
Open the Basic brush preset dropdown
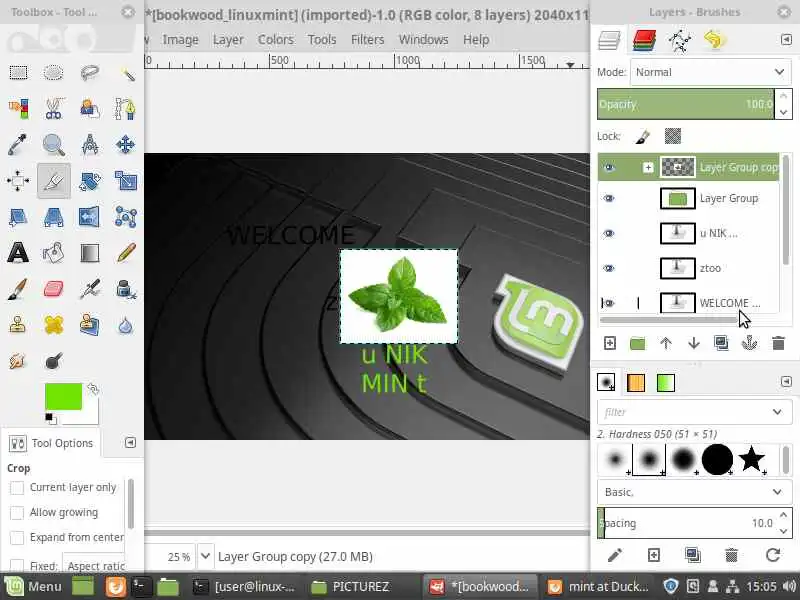point(695,492)
